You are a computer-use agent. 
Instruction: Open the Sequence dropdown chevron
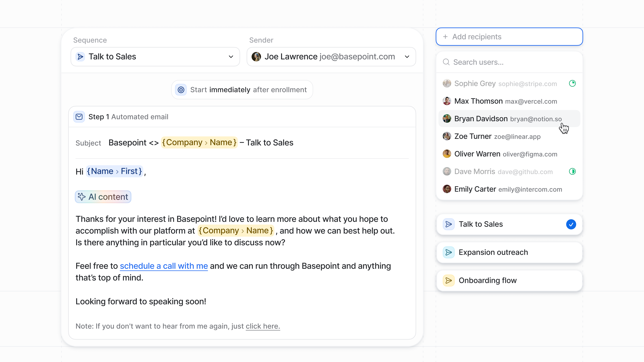(x=231, y=57)
